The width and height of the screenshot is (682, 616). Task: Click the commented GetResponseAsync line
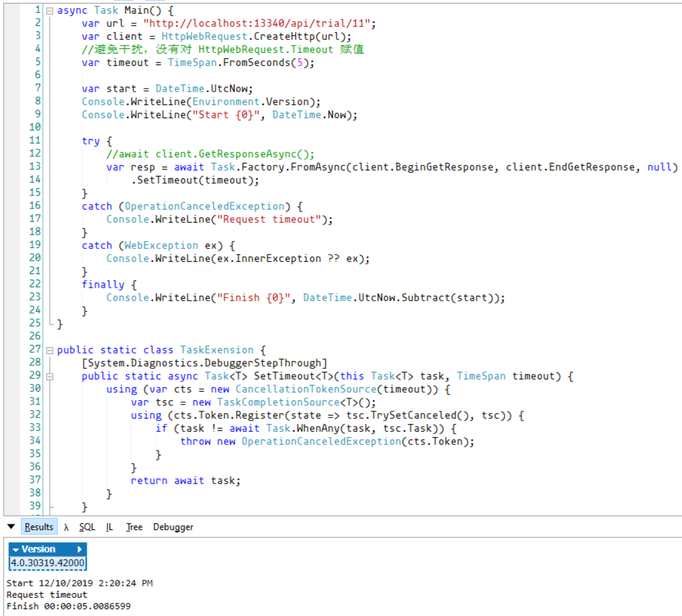tap(210, 154)
